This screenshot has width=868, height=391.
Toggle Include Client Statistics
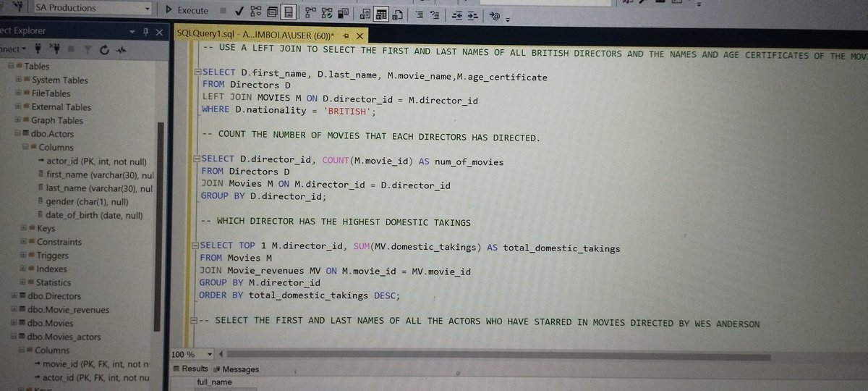click(x=344, y=13)
